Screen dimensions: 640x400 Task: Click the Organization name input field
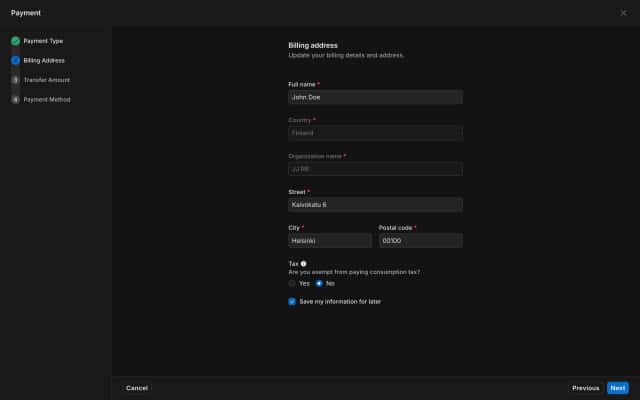coord(375,169)
